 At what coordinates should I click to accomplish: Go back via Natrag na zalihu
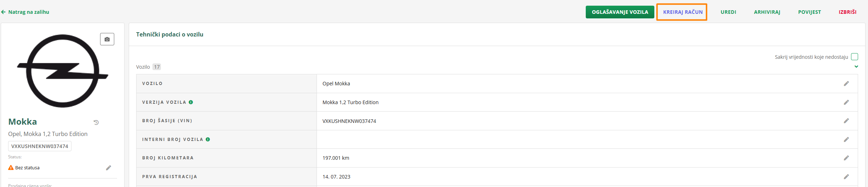click(25, 12)
